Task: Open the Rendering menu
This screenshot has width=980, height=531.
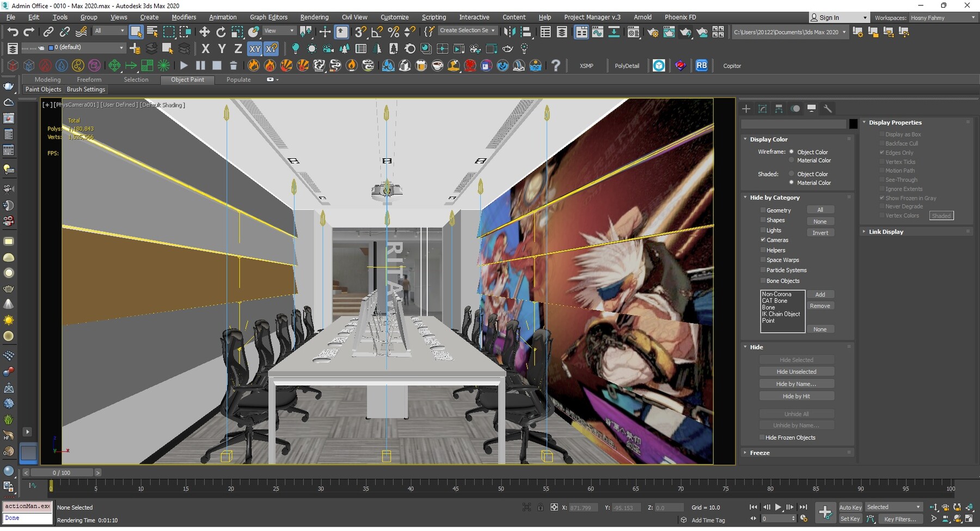Action: [x=314, y=17]
